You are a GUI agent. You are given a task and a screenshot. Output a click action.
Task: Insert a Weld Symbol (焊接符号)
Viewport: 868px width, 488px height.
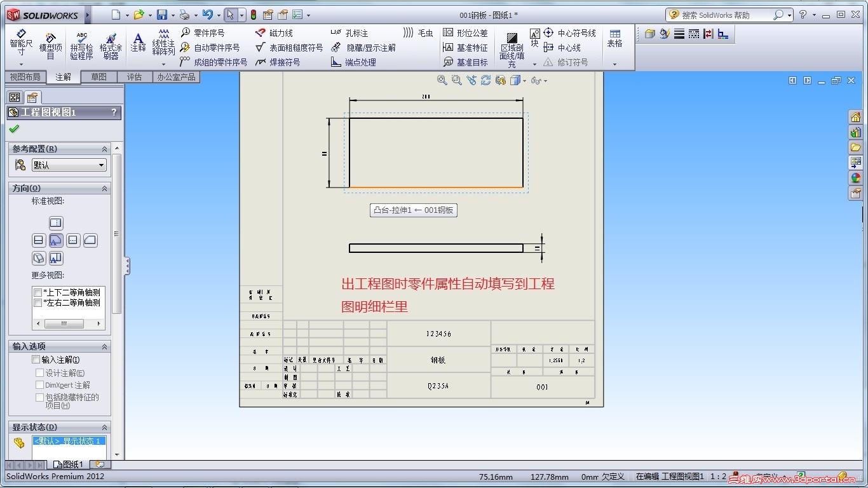coord(277,62)
